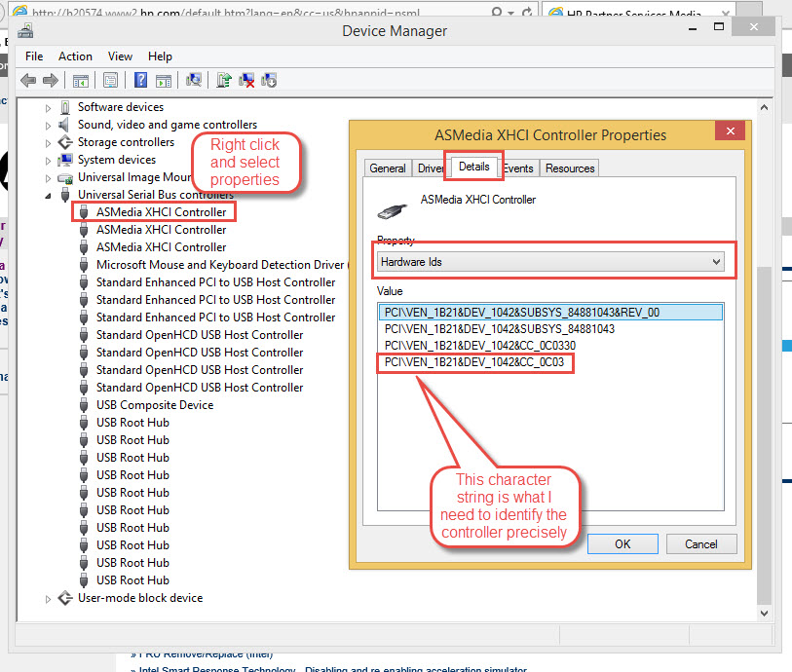Click the Help question mark toolbar icon
This screenshot has width=792, height=672.
[x=141, y=81]
